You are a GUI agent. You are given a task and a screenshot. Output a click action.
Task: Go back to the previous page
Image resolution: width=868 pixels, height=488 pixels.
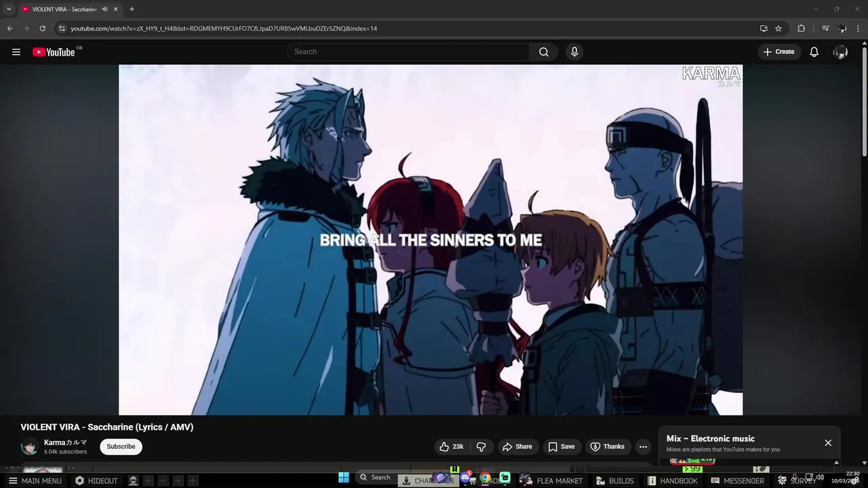click(9, 28)
